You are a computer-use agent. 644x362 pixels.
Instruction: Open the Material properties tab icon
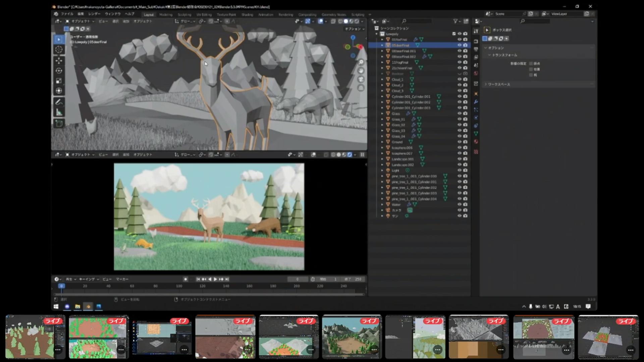coord(476,142)
